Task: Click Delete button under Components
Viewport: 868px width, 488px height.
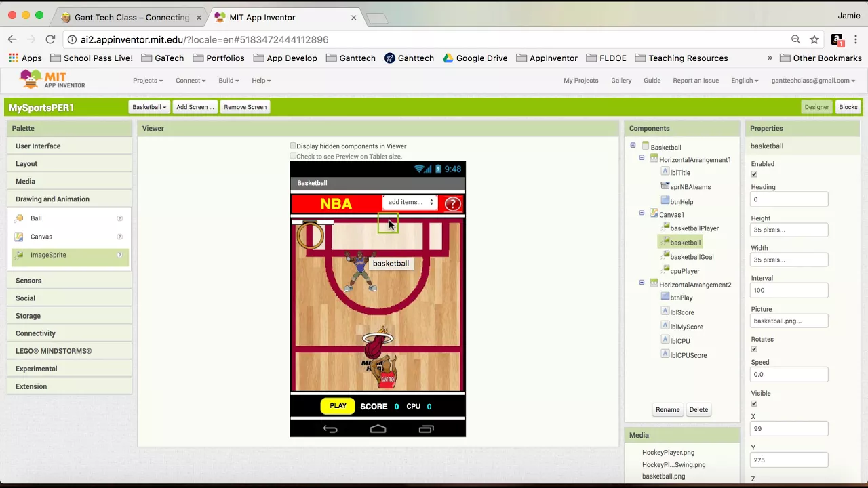Action: point(698,409)
